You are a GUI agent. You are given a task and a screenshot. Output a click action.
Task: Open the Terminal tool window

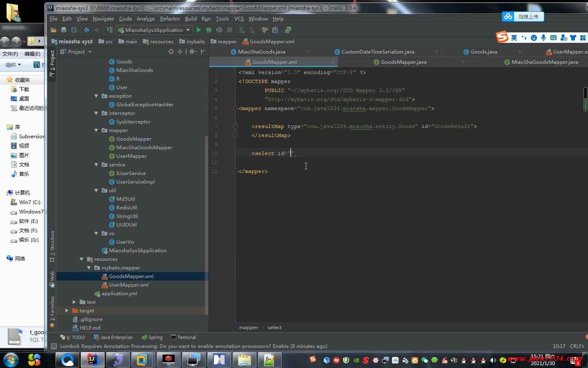(183, 337)
